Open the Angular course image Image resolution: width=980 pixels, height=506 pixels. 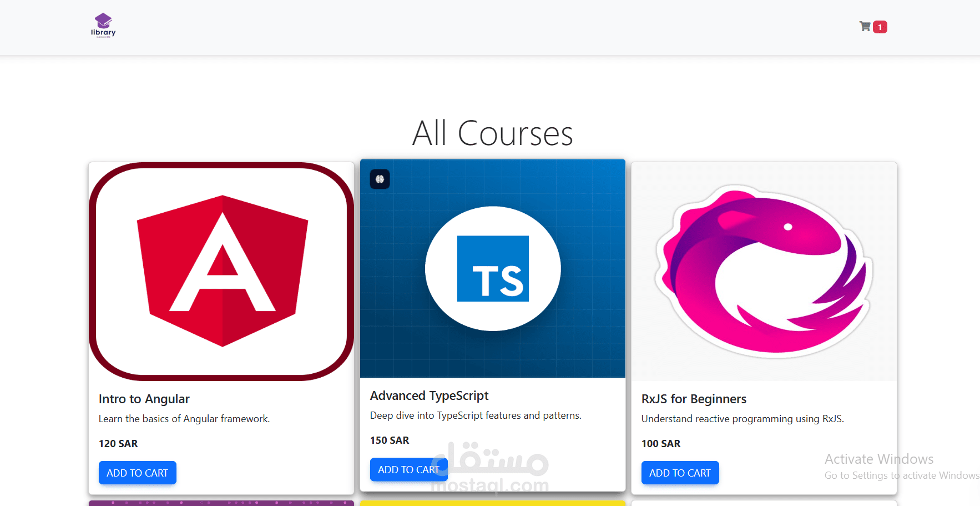pos(221,272)
